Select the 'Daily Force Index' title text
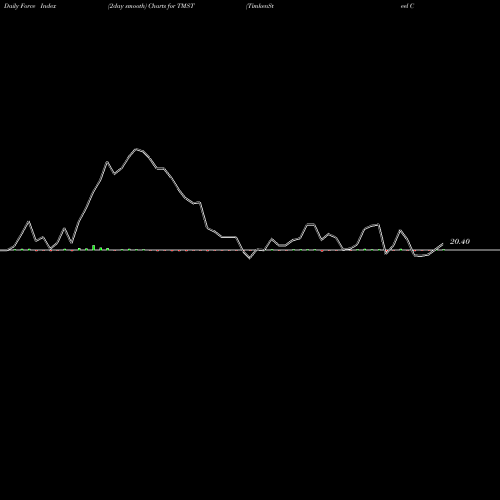The height and width of the screenshot is (500, 500). pyautogui.click(x=30, y=6)
